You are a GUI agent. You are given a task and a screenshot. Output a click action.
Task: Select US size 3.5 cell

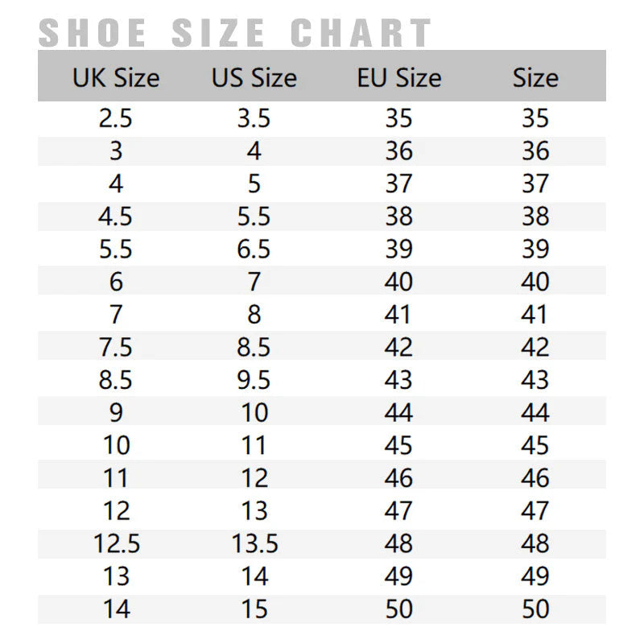(254, 118)
